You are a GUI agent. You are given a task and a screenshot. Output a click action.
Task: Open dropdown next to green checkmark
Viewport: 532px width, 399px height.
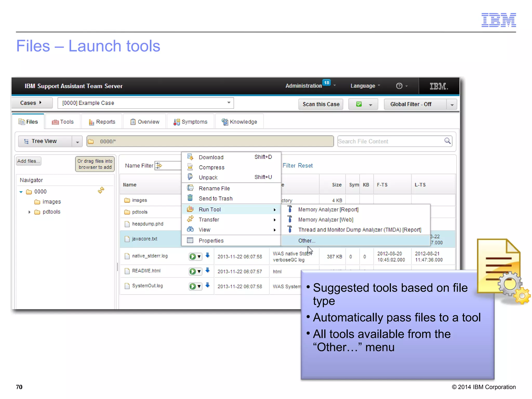pyautogui.click(x=371, y=105)
